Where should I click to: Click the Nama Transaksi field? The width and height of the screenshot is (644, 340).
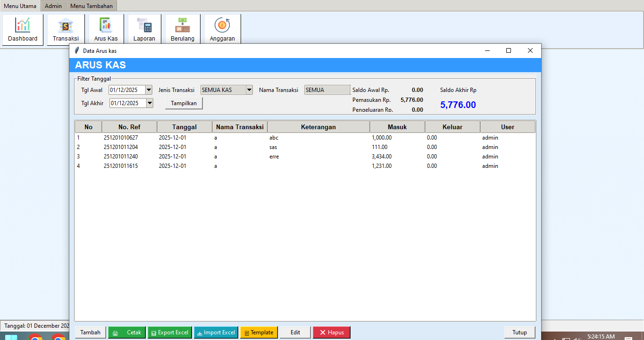(327, 90)
